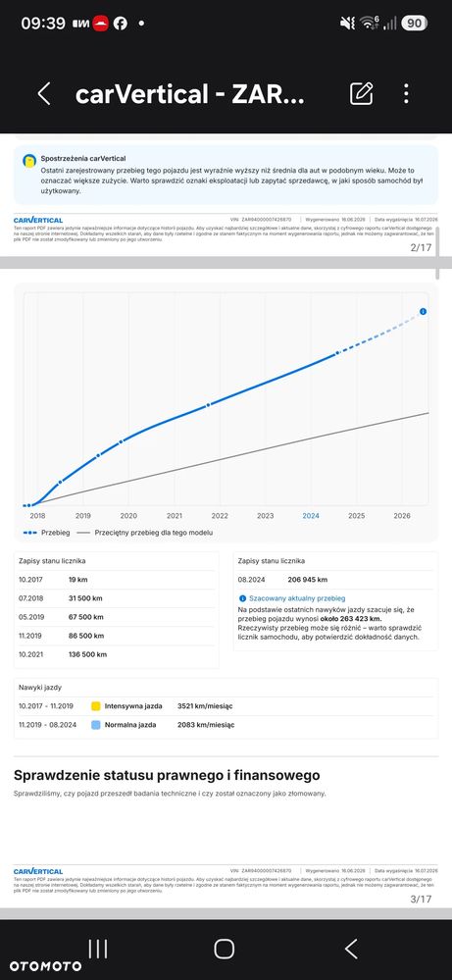The image size is (452, 980).
Task: Tap the Przeciętny przebieg dla tego modelu legend
Action: click(x=145, y=533)
